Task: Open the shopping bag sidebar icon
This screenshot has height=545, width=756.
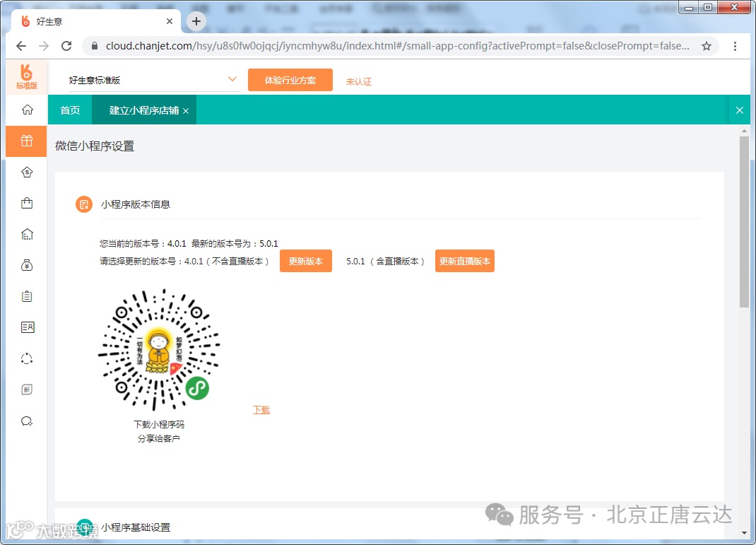Action: [x=27, y=203]
